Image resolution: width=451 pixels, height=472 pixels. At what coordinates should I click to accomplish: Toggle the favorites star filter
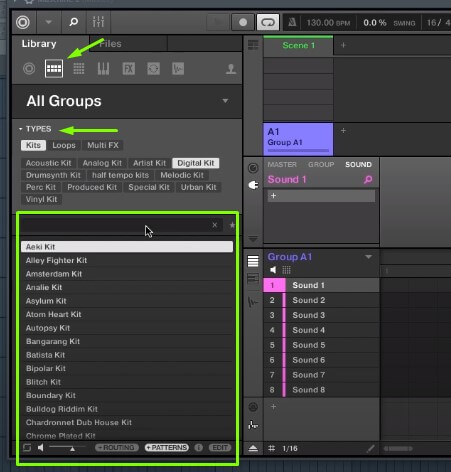pos(232,225)
